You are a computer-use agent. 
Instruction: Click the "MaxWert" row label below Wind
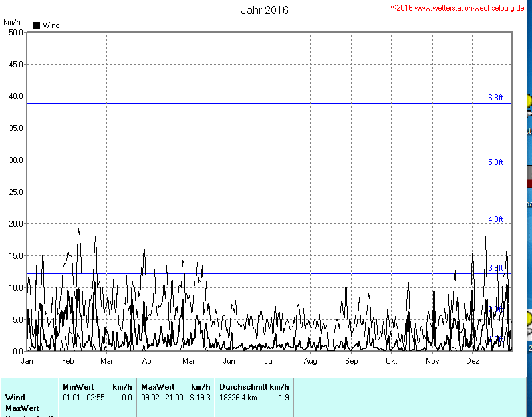coord(22,408)
